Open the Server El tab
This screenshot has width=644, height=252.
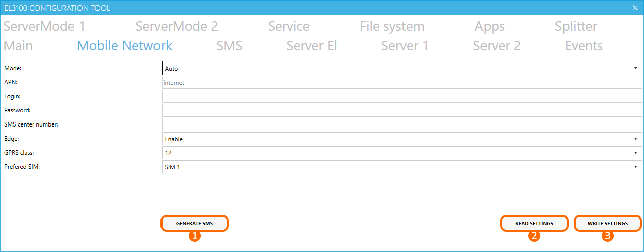point(311,46)
